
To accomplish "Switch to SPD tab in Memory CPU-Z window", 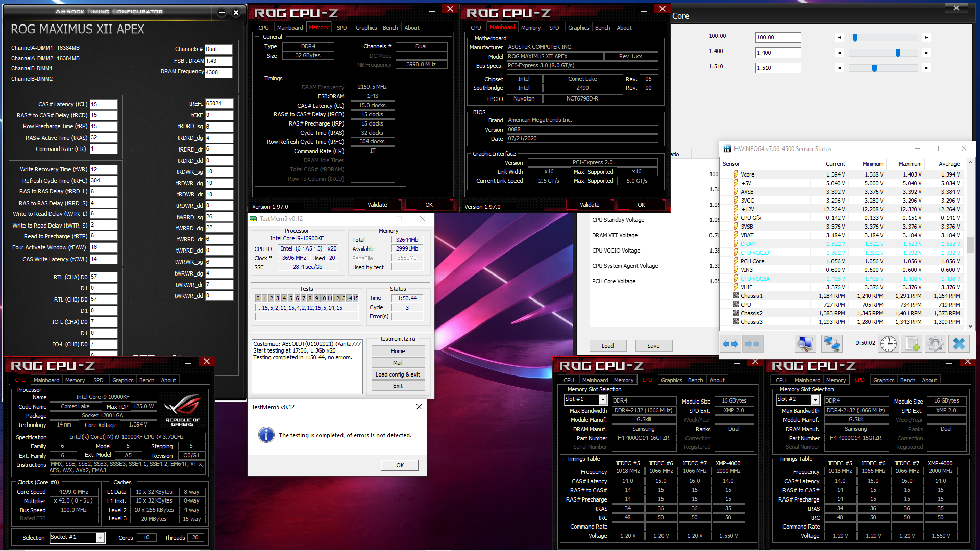I will [341, 28].
